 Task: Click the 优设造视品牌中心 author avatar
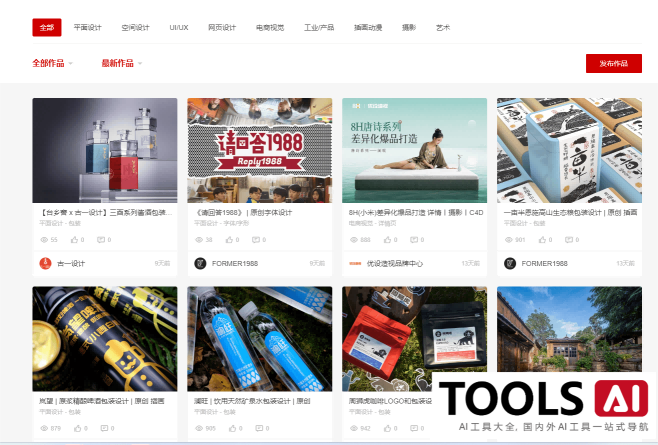(354, 263)
